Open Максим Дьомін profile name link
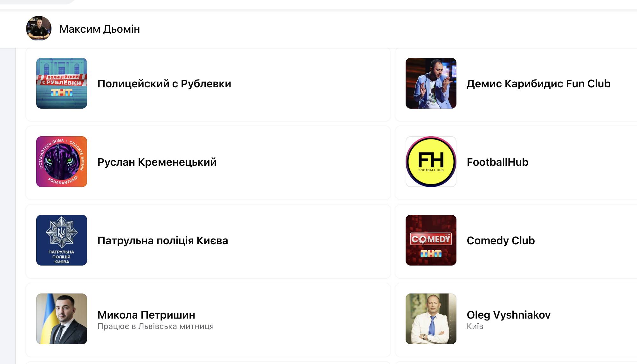Screen dimensions: 637x364 pos(99,29)
